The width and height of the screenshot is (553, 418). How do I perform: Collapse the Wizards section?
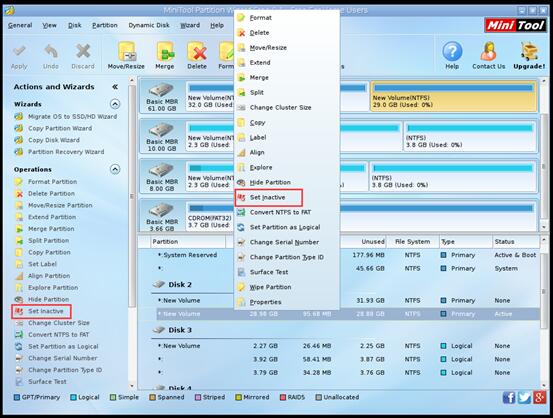[x=115, y=104]
